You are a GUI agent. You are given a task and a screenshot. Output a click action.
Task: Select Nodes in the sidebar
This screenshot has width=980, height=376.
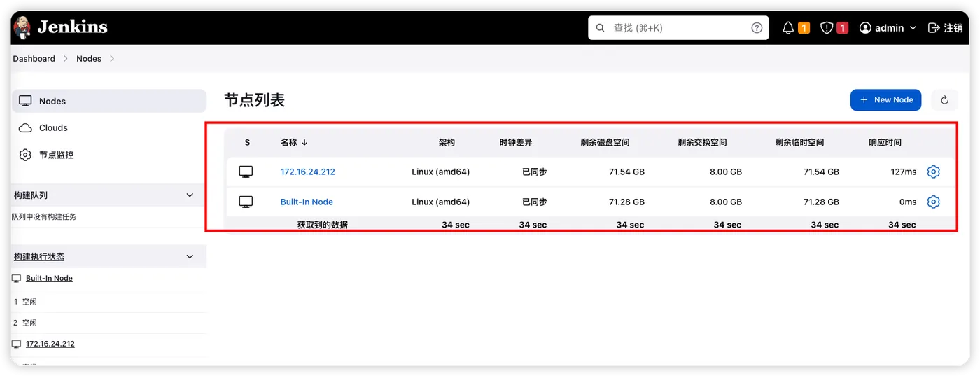(109, 101)
